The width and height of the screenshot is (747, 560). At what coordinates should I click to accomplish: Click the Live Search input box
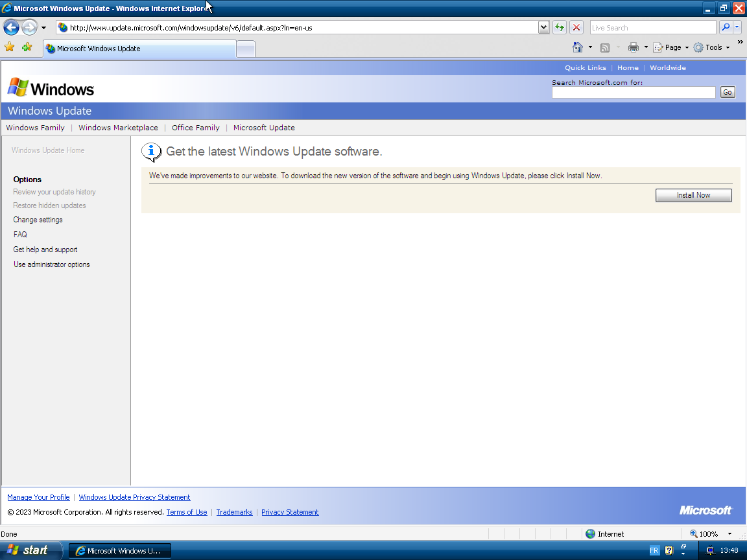tap(653, 28)
